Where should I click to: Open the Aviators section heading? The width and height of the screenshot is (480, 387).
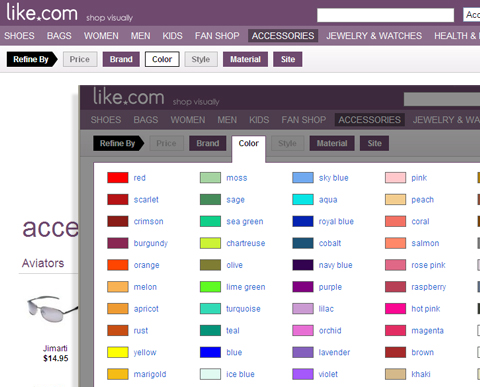(43, 263)
